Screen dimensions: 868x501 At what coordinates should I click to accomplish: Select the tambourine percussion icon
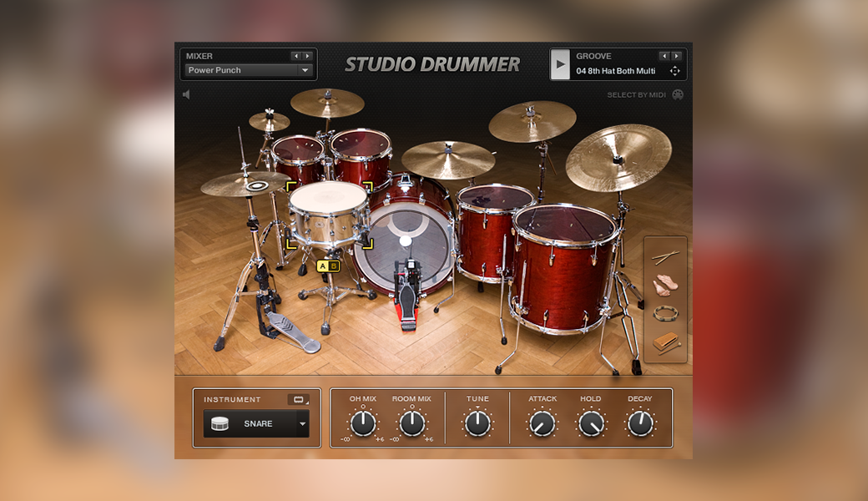(665, 314)
